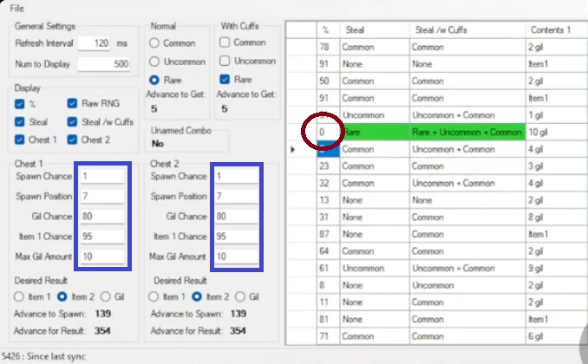Image resolution: width=588 pixels, height=364 pixels.
Task: Uncheck the With Cuffs Rare checkbox
Action: pyautogui.click(x=225, y=79)
